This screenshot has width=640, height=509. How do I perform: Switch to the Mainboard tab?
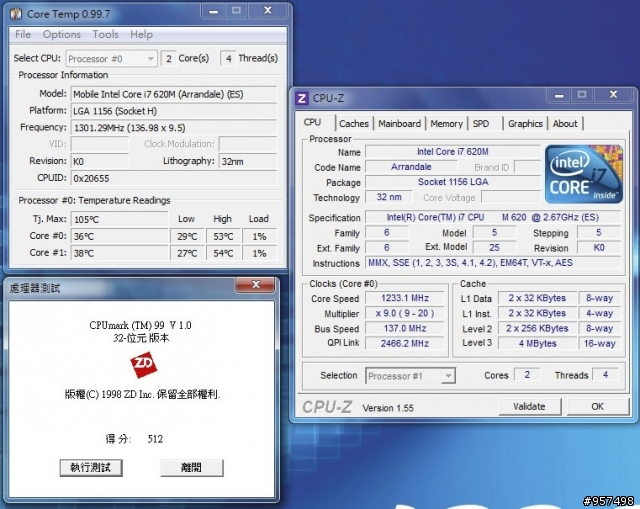pyautogui.click(x=399, y=124)
